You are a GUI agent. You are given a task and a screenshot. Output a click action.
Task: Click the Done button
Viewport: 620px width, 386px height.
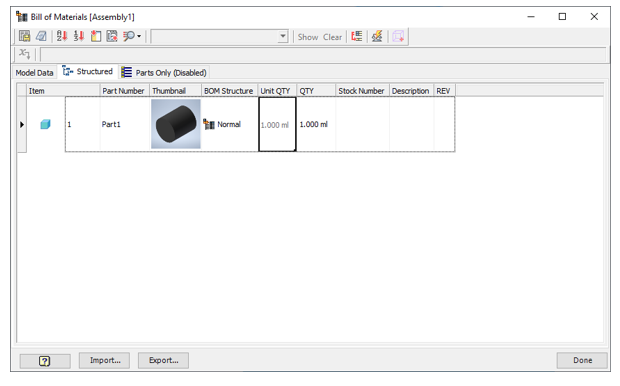tap(582, 361)
